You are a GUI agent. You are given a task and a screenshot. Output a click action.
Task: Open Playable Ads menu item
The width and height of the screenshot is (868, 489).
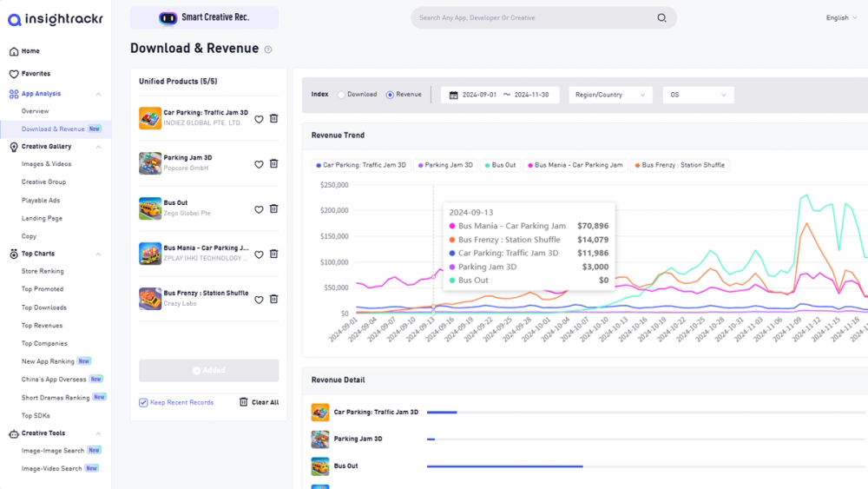[41, 201]
